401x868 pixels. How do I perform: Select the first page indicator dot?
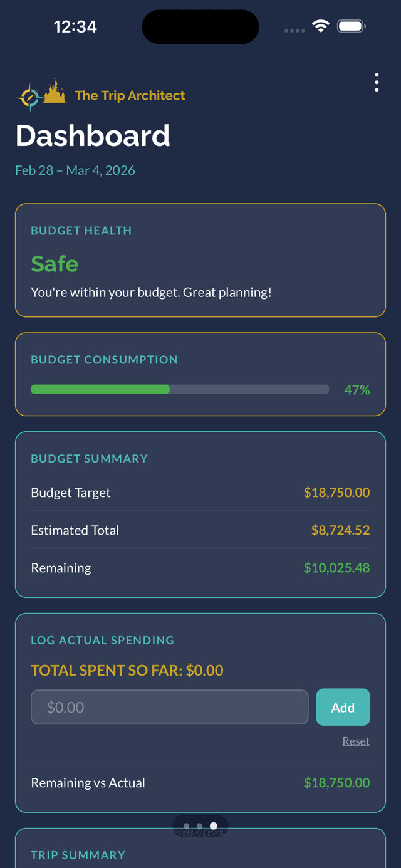pos(187,826)
